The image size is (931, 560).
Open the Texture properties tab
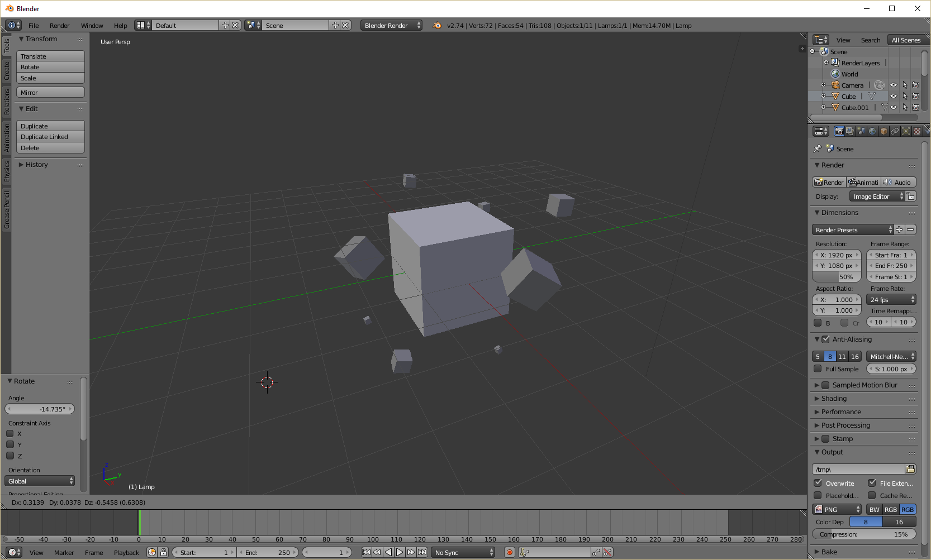point(917,131)
